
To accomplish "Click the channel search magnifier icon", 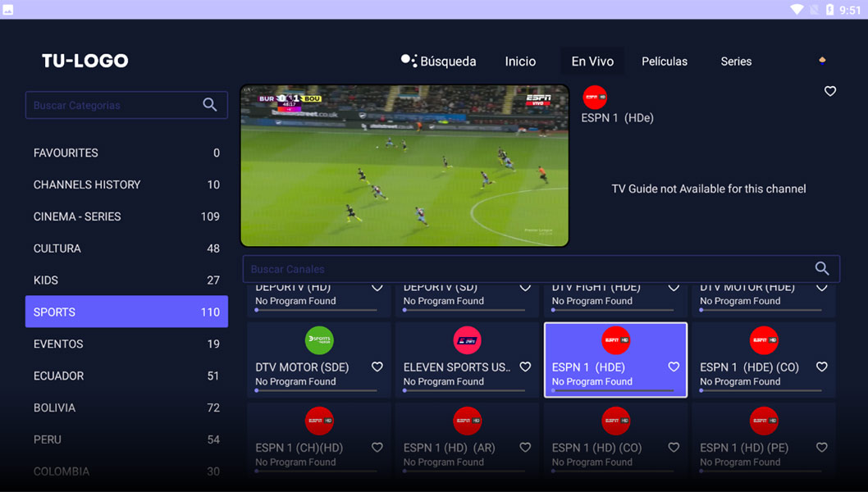I will tap(822, 268).
